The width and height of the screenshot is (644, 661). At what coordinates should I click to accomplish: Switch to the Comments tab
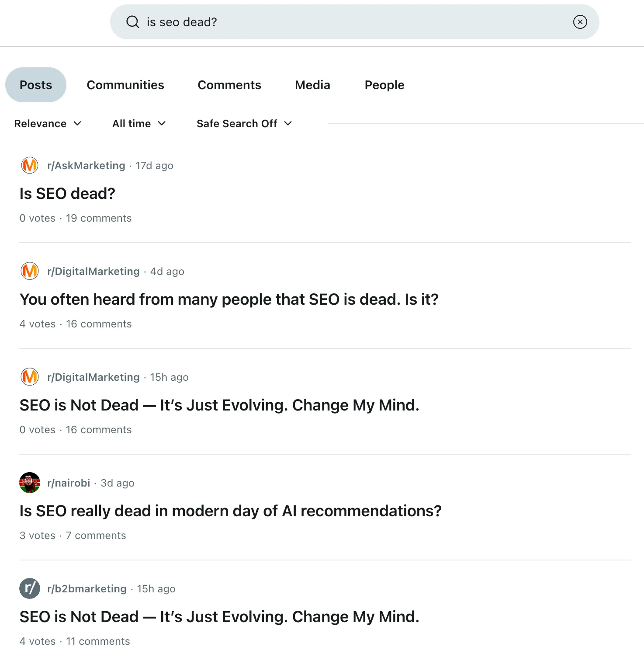click(x=229, y=85)
